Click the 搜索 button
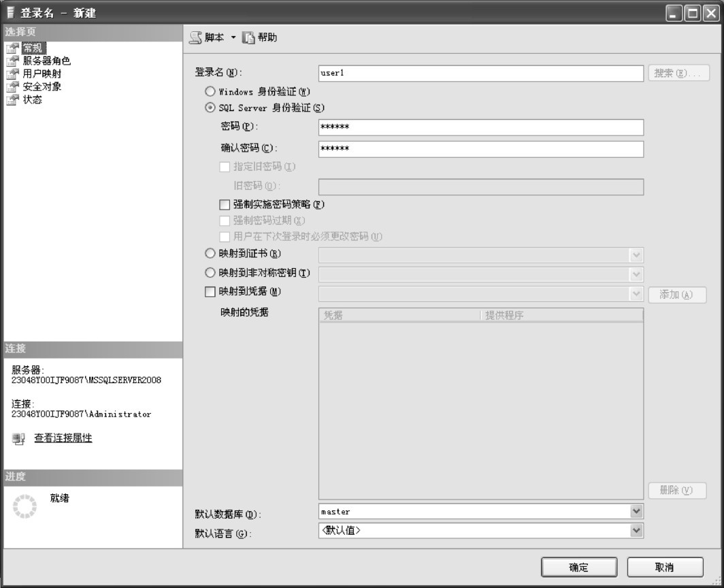 point(678,73)
